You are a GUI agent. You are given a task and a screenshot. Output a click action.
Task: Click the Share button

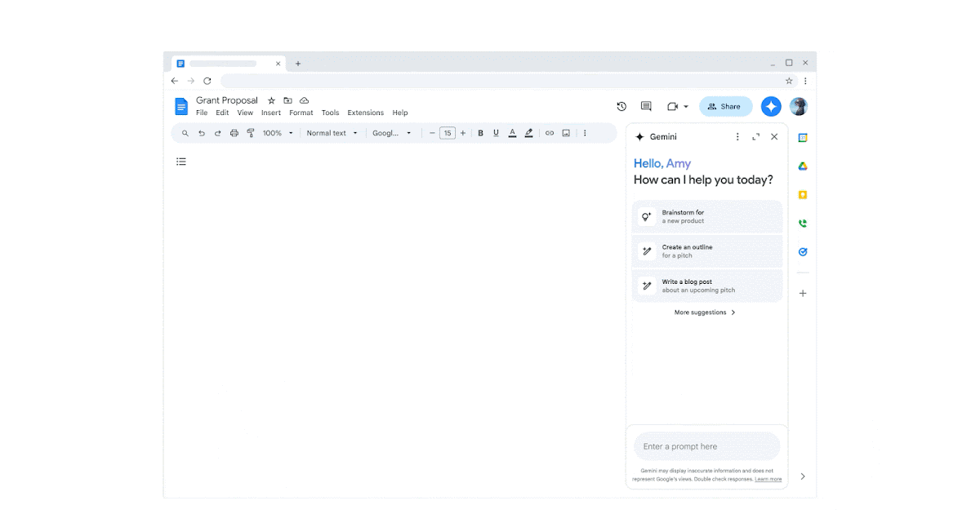725,106
